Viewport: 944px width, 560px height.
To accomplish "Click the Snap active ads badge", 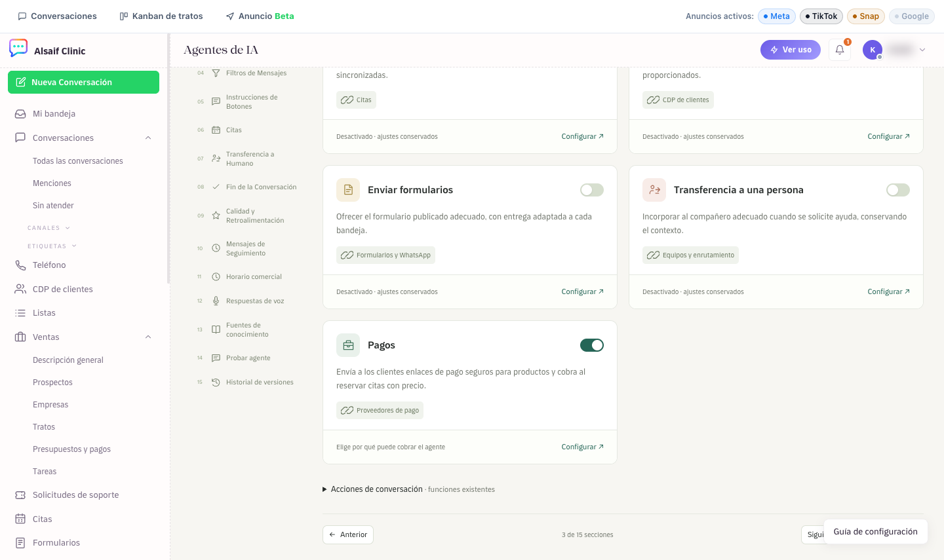I will coord(866,16).
